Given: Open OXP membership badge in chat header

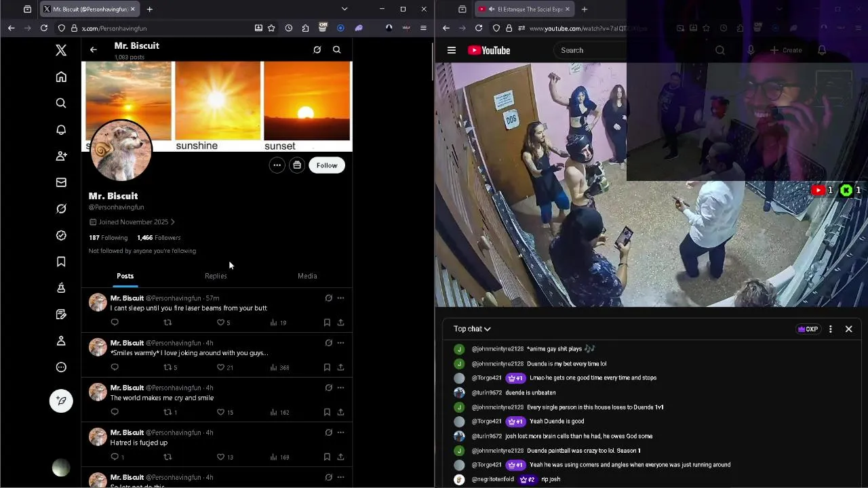Looking at the screenshot, I should pos(808,329).
